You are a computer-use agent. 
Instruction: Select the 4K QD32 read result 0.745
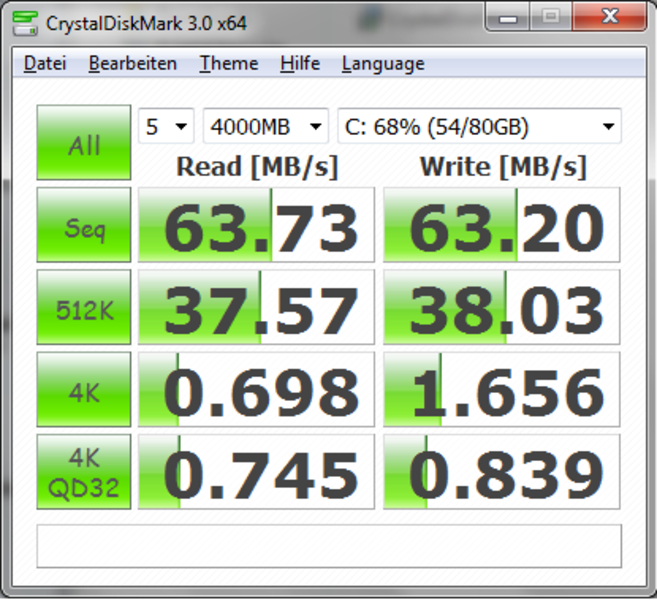(x=256, y=472)
